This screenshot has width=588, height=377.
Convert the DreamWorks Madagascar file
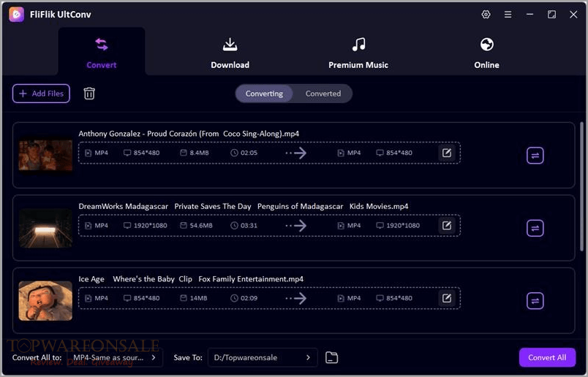pos(535,228)
